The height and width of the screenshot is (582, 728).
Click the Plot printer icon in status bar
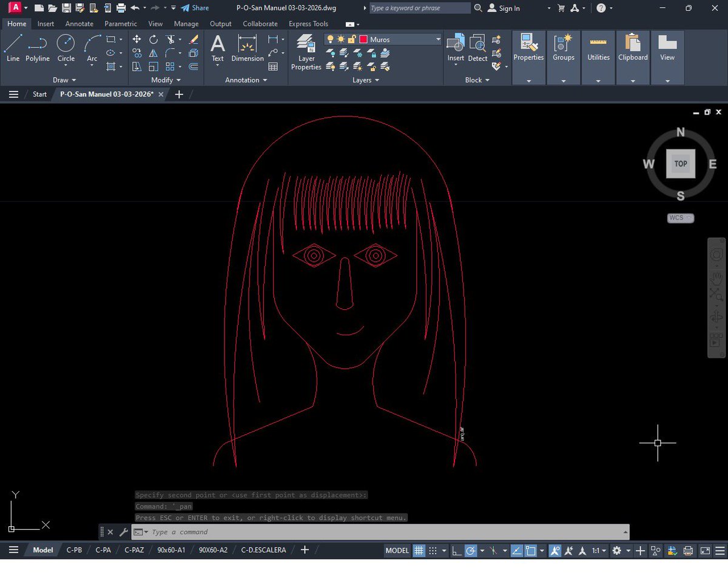pyautogui.click(x=689, y=550)
